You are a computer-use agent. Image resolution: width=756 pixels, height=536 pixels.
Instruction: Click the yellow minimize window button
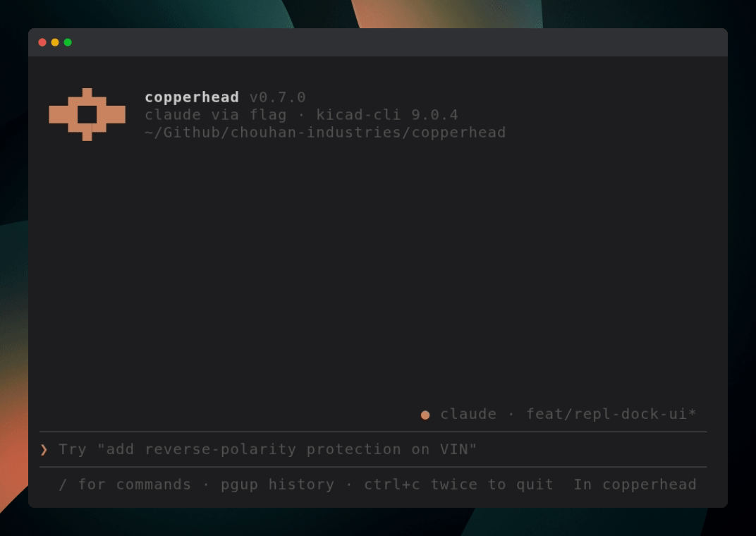55,42
